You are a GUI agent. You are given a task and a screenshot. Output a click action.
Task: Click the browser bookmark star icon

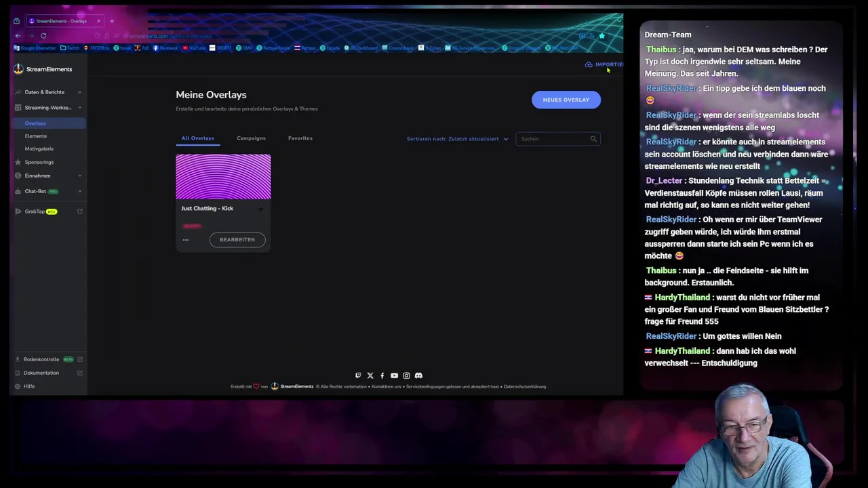pyautogui.click(x=601, y=36)
